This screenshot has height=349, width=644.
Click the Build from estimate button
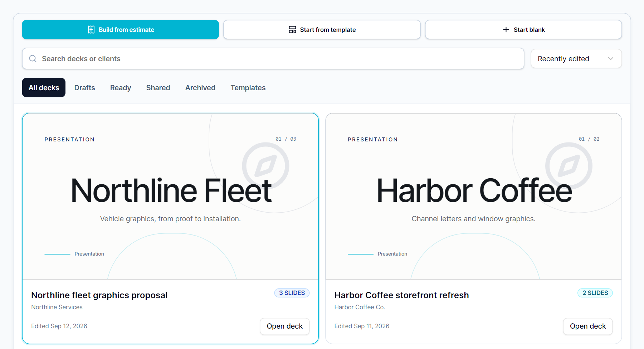[120, 30]
